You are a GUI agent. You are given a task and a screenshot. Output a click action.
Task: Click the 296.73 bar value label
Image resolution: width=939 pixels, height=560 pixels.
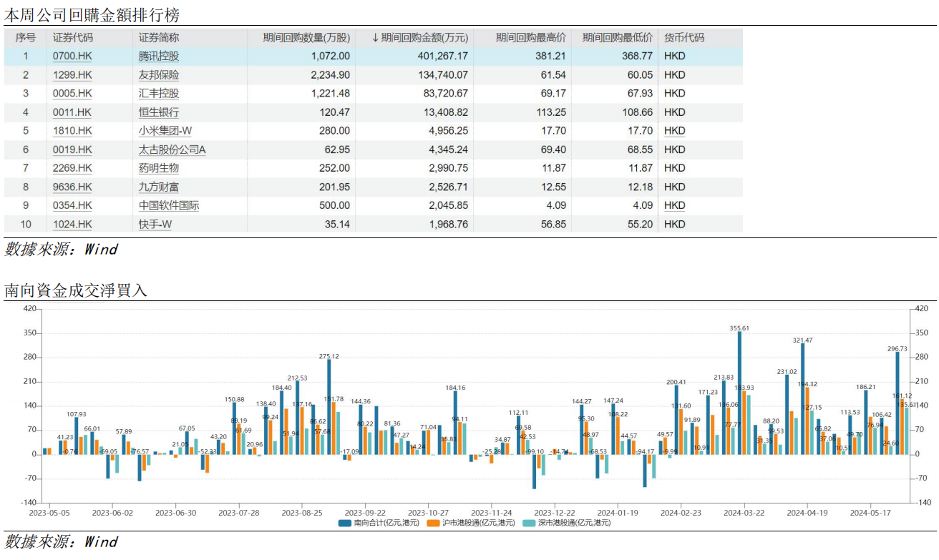(x=897, y=349)
